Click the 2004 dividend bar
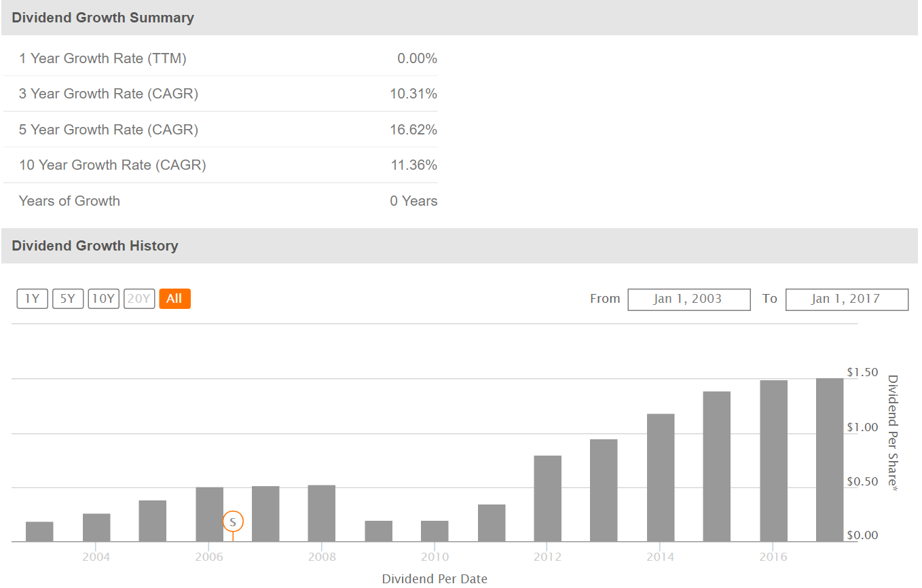The height and width of the screenshot is (588, 922). pyautogui.click(x=96, y=528)
